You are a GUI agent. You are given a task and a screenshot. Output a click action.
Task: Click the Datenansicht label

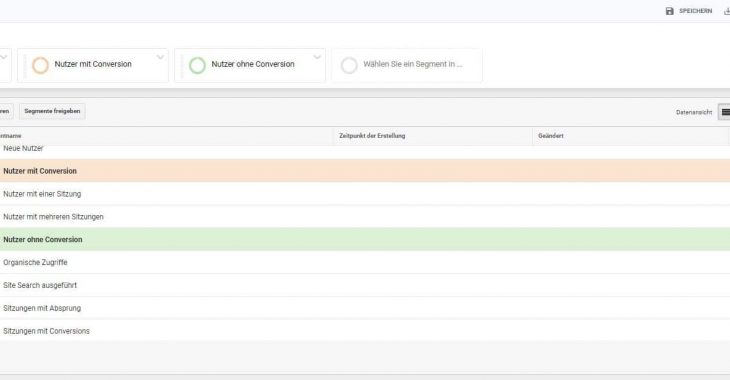pyautogui.click(x=694, y=112)
